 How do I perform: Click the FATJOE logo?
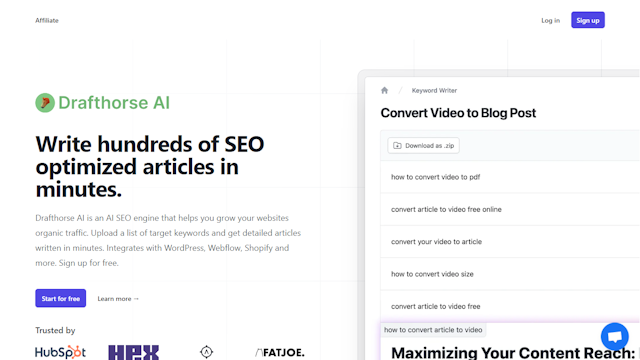point(280,352)
